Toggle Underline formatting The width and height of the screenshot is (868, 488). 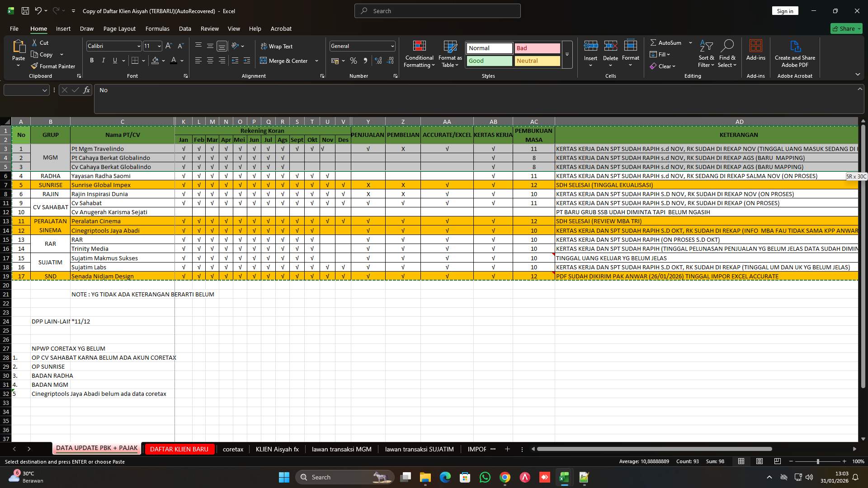115,60
